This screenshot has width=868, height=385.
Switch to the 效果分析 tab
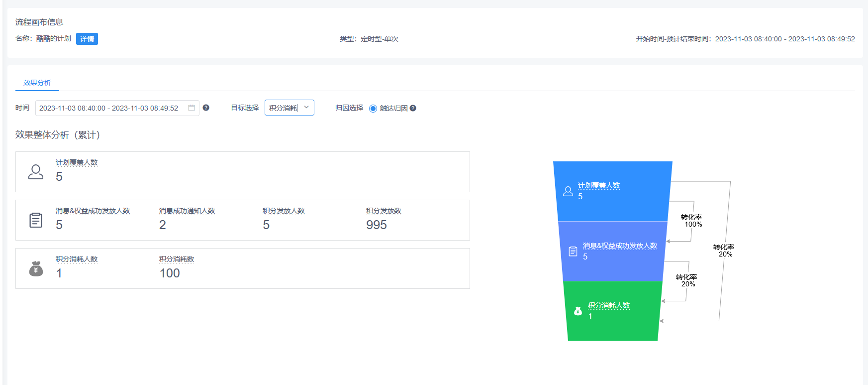click(x=37, y=83)
